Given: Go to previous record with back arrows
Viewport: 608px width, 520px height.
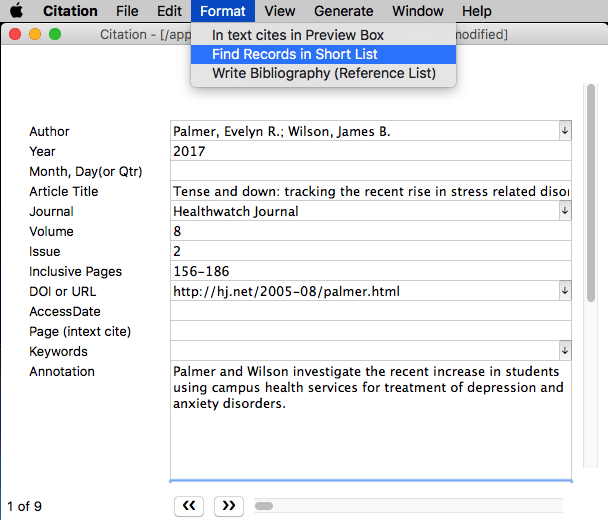Looking at the screenshot, I should [x=190, y=505].
